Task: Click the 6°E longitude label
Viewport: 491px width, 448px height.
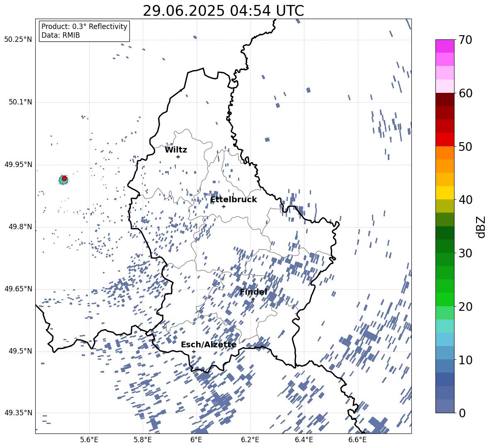Action: tap(196, 440)
